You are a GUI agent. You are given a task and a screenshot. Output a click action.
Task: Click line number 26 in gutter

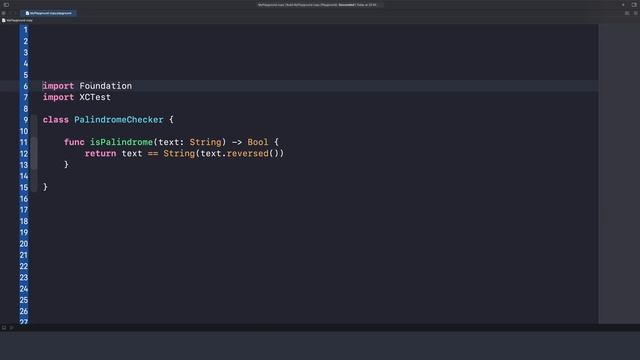pos(24,311)
